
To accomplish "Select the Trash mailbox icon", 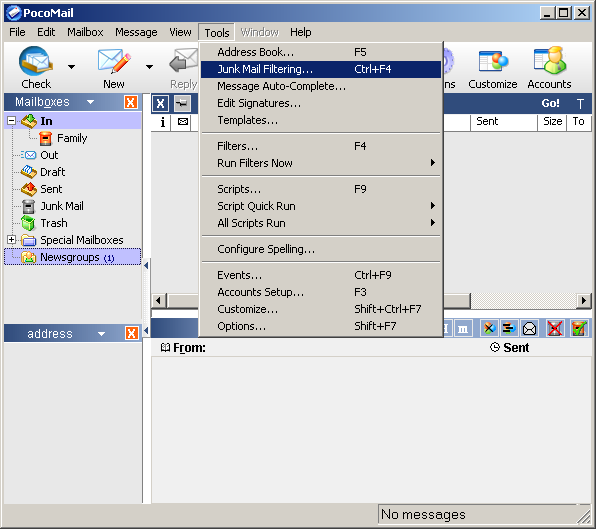I will point(29,223).
